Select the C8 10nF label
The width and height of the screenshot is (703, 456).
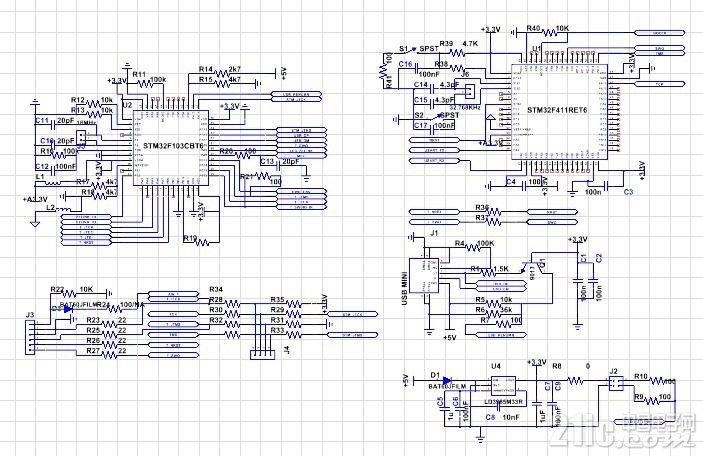click(502, 417)
